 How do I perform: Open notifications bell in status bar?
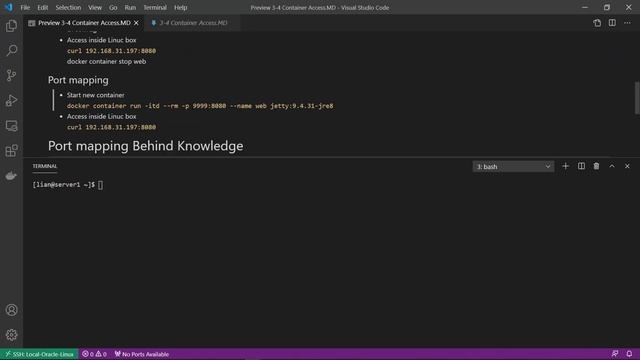tap(629, 354)
